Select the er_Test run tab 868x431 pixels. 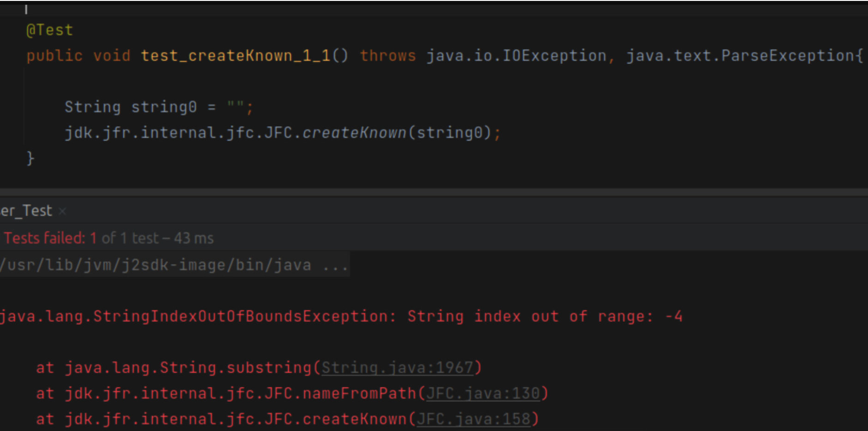(x=26, y=211)
